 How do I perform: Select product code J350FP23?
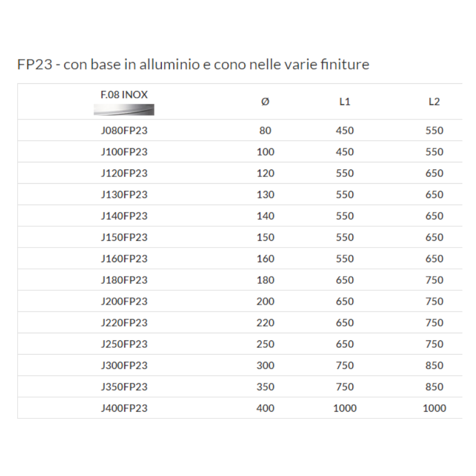[x=124, y=387]
